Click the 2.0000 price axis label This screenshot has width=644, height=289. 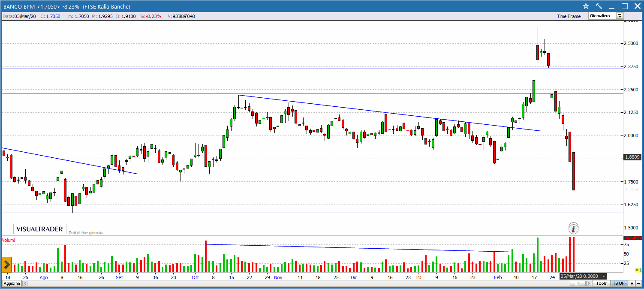(x=632, y=135)
